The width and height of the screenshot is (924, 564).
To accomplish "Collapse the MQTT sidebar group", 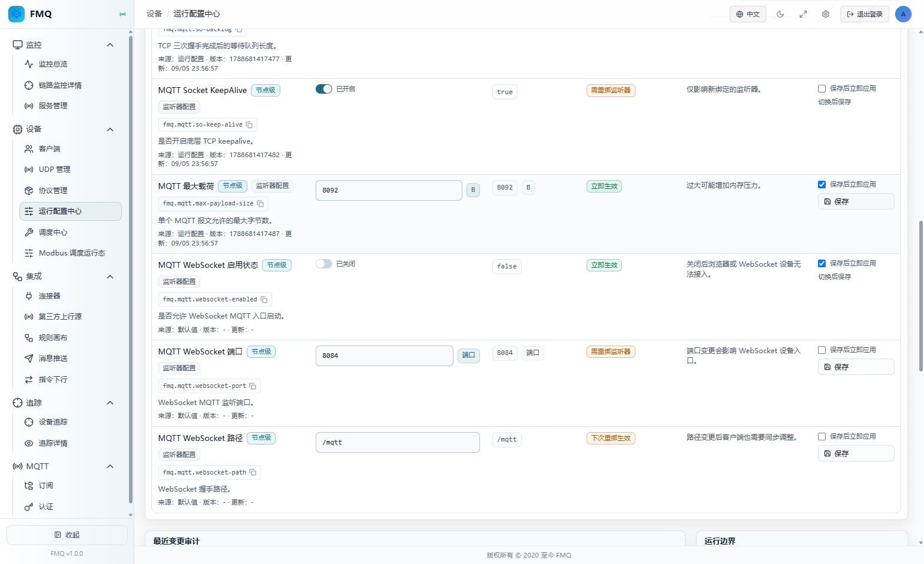I will [110, 467].
